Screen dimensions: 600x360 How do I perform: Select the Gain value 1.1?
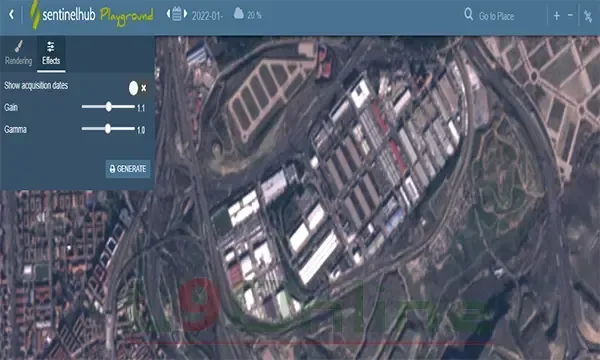(x=141, y=108)
